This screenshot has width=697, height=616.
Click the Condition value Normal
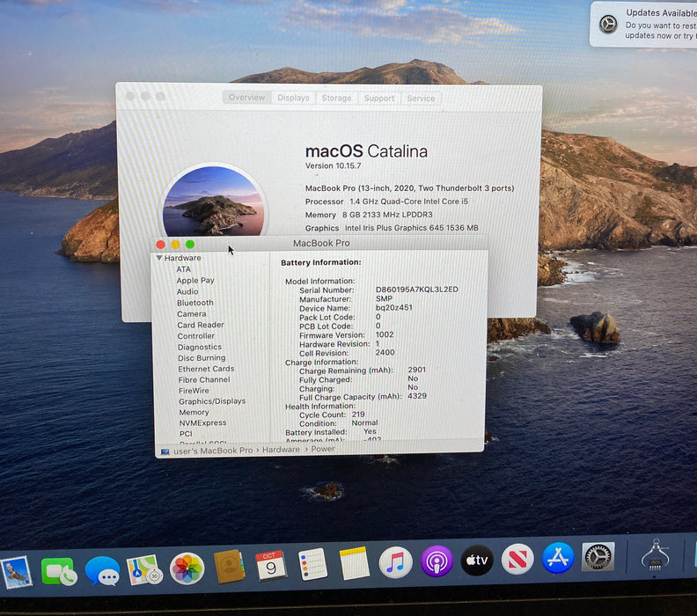[x=364, y=423]
